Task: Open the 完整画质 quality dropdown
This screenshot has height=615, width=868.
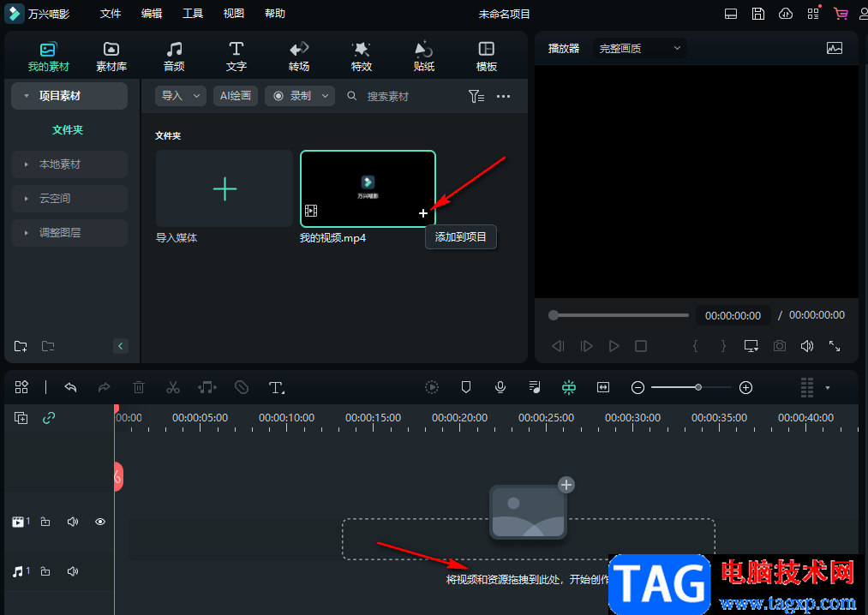Action: click(640, 48)
